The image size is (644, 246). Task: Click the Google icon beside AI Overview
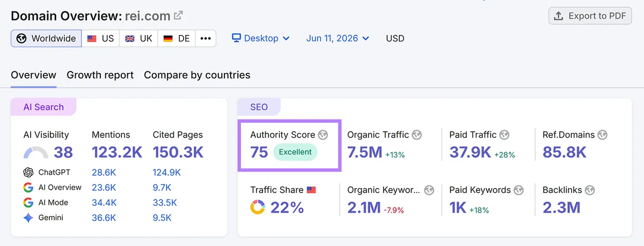coord(28,188)
